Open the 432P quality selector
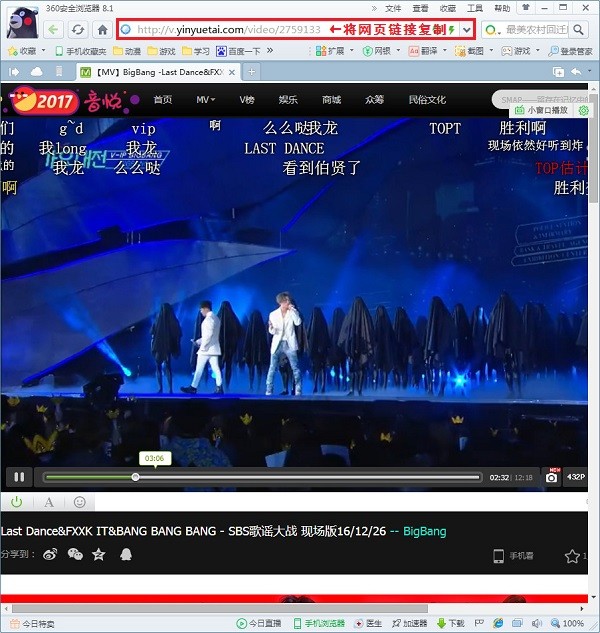Image resolution: width=600 pixels, height=633 pixels. [x=575, y=477]
